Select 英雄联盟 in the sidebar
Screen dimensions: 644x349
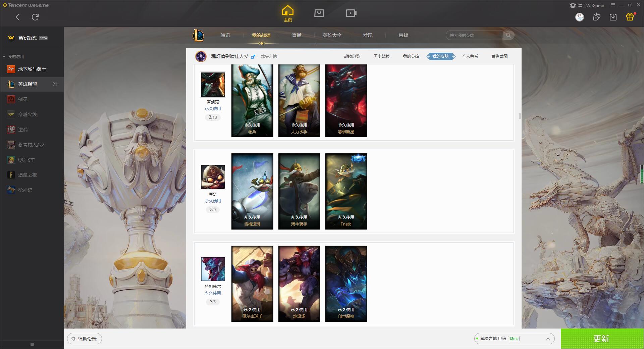32,84
